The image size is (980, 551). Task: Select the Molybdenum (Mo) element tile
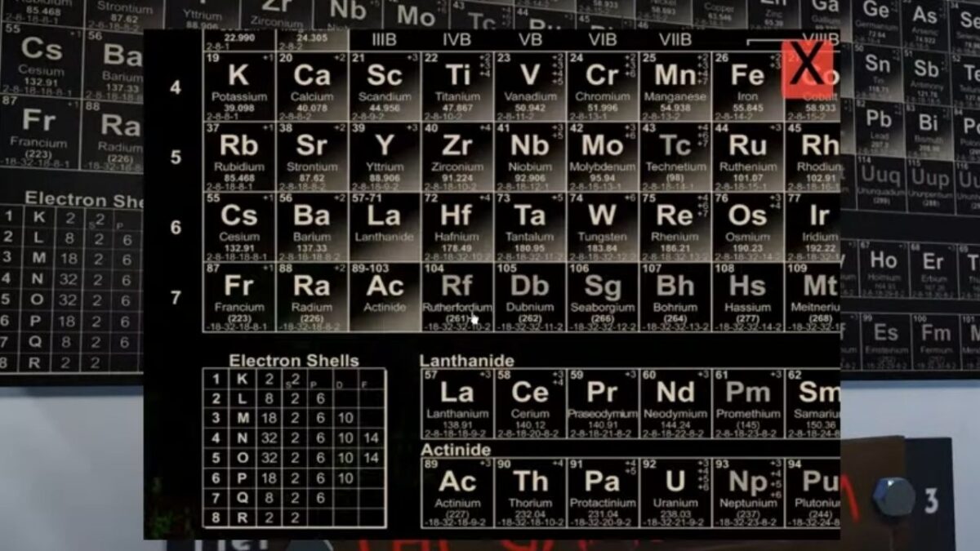602,157
